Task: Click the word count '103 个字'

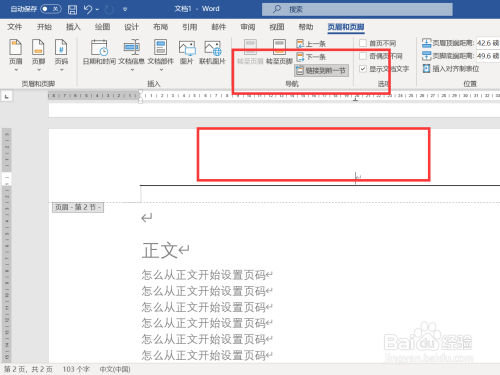Action: 76,369
